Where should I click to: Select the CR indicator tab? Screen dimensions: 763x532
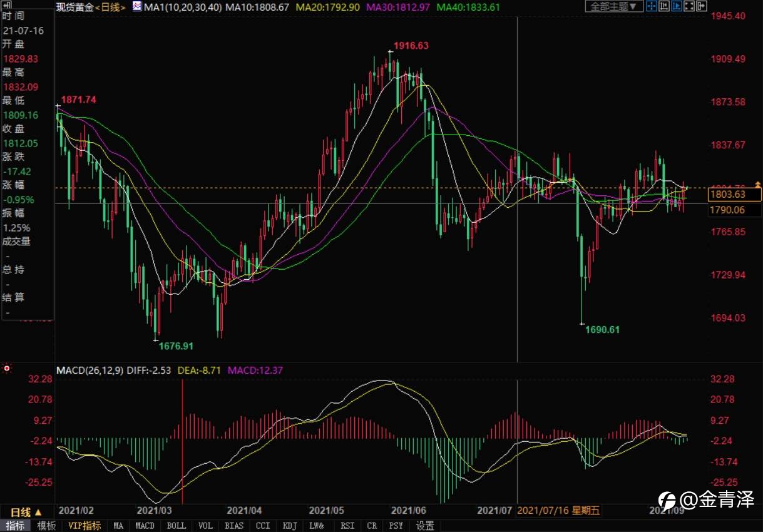372,526
